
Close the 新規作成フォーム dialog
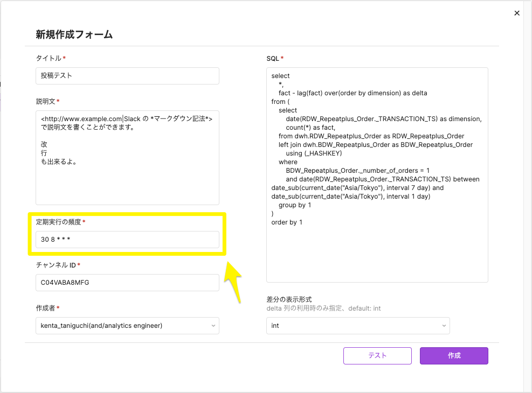(516, 13)
